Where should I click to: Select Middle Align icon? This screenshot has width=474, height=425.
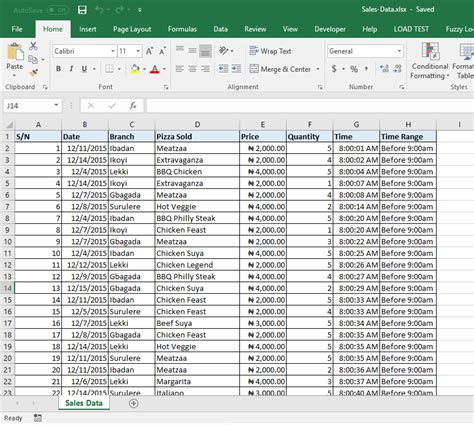pos(192,51)
